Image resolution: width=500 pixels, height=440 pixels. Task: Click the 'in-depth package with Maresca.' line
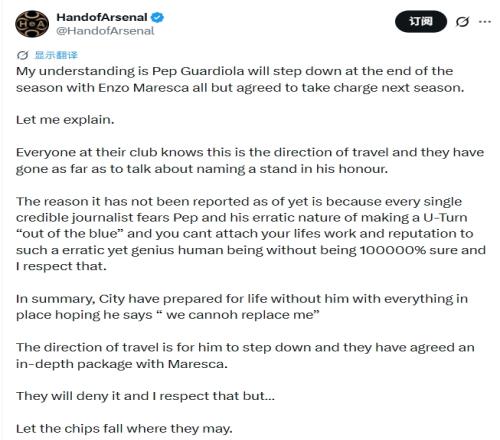coord(122,364)
